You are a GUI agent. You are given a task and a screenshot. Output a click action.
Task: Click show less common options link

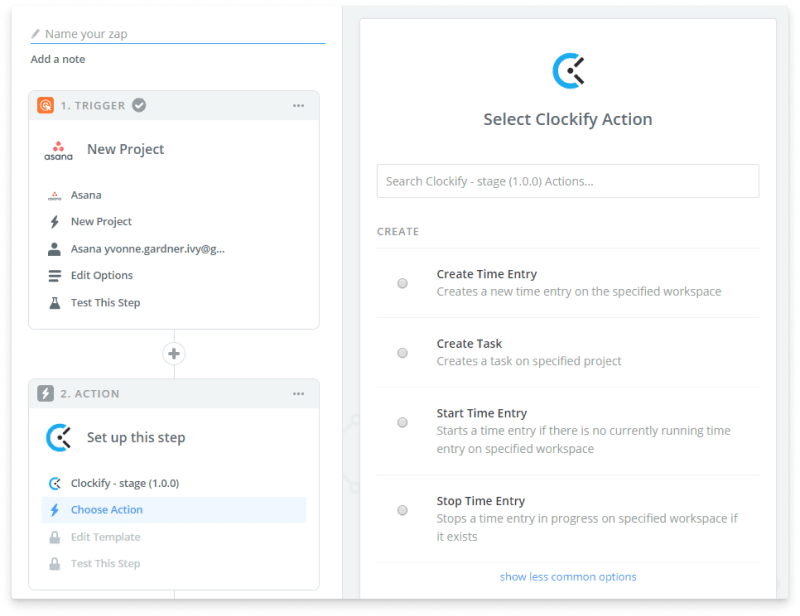click(568, 577)
